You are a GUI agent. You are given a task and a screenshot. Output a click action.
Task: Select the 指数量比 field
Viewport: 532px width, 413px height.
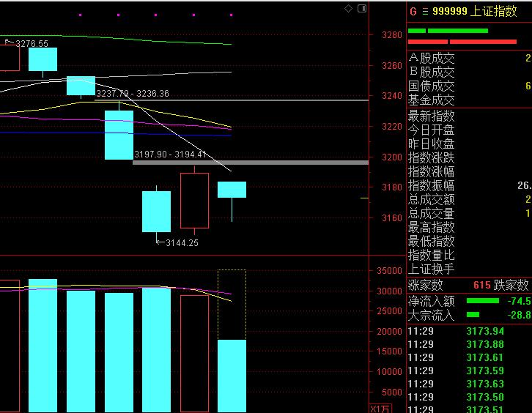[469, 255]
